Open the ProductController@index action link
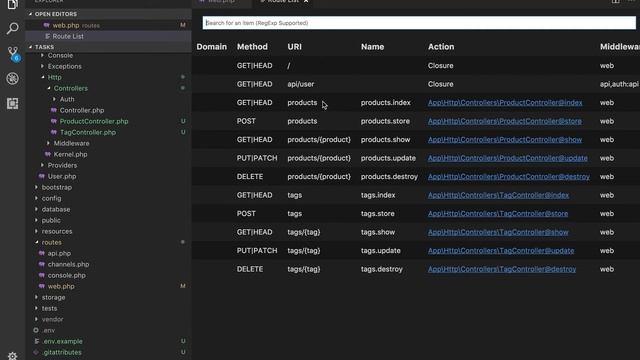The width and height of the screenshot is (640, 360). [x=505, y=103]
